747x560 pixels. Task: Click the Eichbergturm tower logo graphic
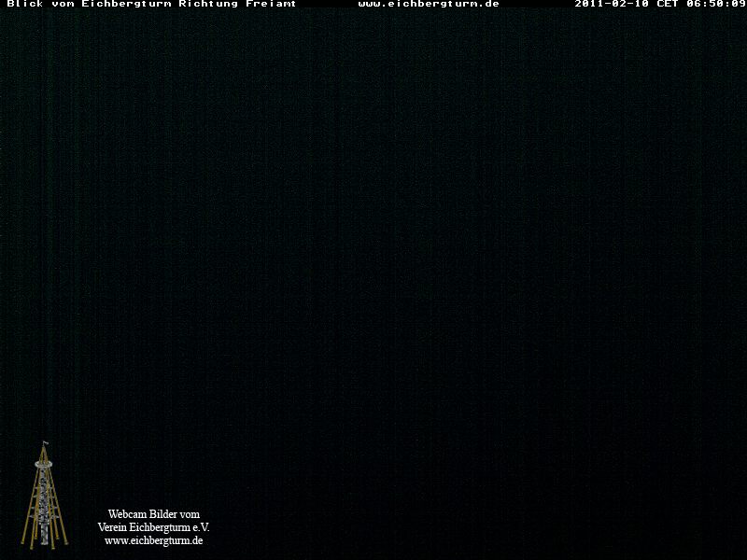44,496
